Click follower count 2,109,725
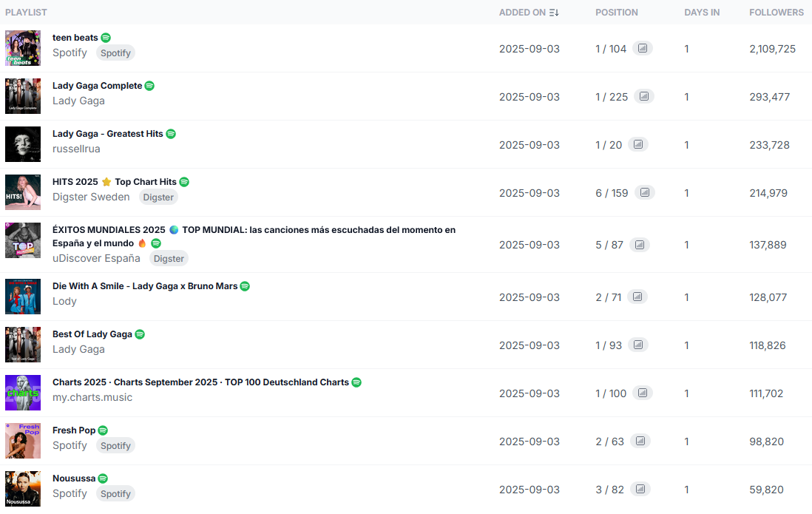812x514 pixels. pos(772,49)
